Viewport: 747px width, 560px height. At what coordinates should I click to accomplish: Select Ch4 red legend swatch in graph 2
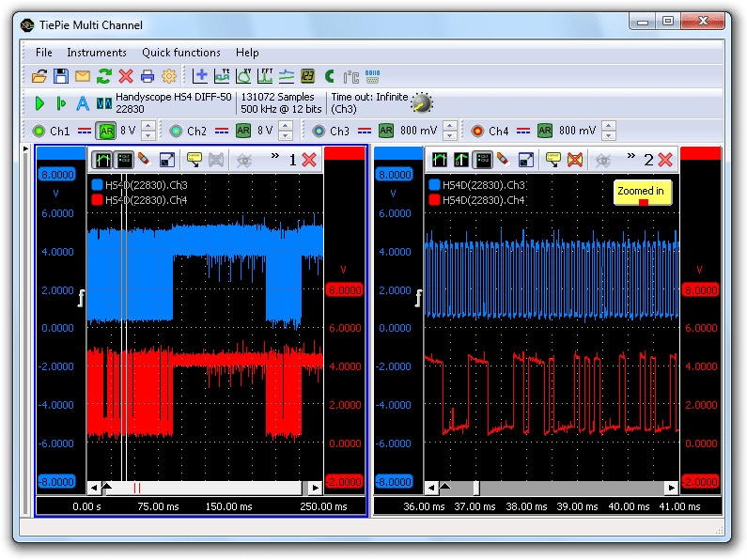tap(434, 199)
